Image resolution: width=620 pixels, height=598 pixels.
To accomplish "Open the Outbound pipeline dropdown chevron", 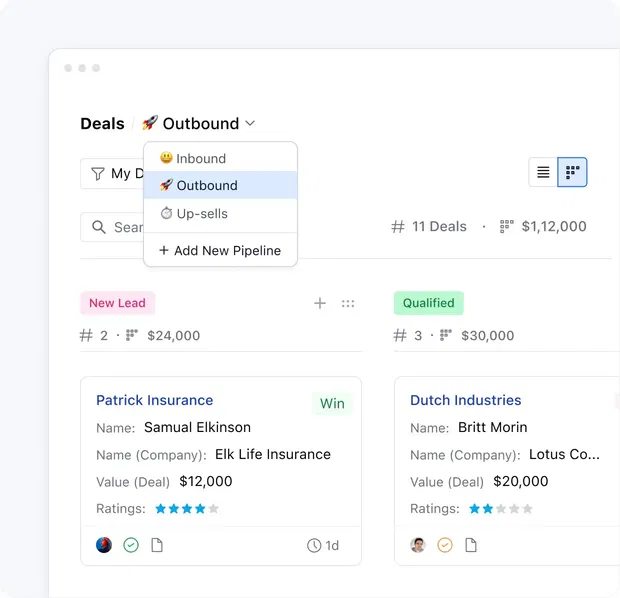I will pos(250,123).
